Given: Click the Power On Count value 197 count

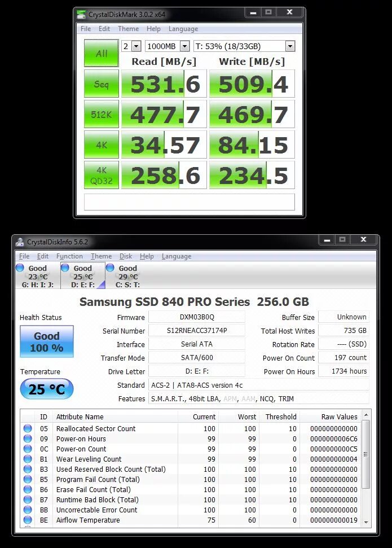Looking at the screenshot, I should (344, 358).
